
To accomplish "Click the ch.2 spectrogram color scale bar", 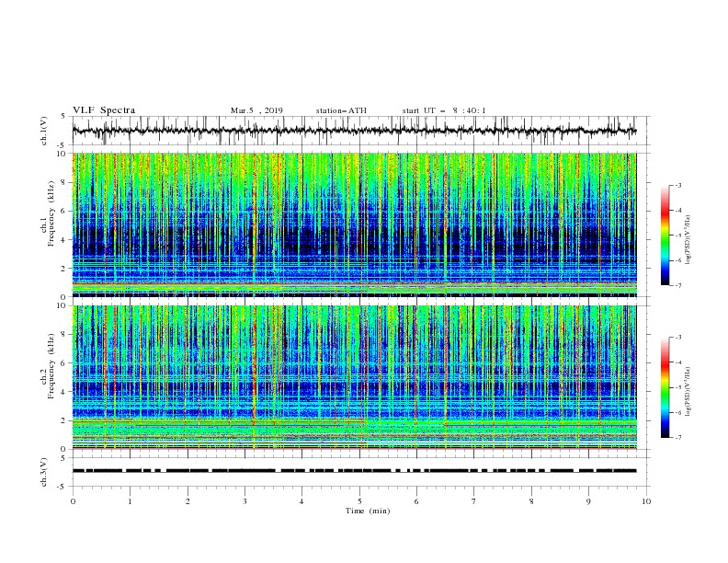I will tap(665, 387).
